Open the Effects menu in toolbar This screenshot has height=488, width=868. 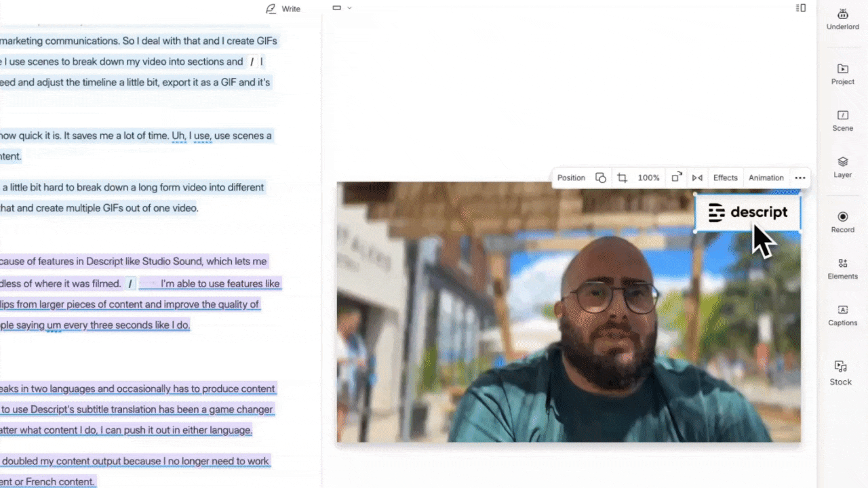(725, 178)
